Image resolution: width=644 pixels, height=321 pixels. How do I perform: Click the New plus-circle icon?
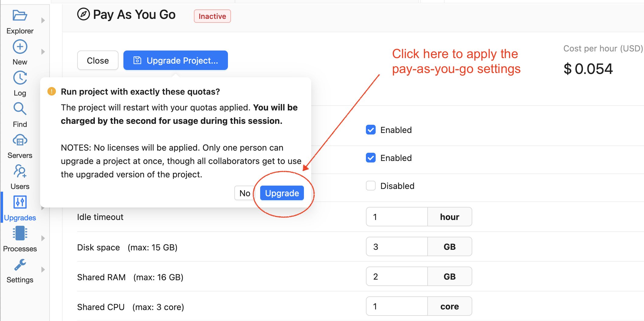click(x=20, y=47)
